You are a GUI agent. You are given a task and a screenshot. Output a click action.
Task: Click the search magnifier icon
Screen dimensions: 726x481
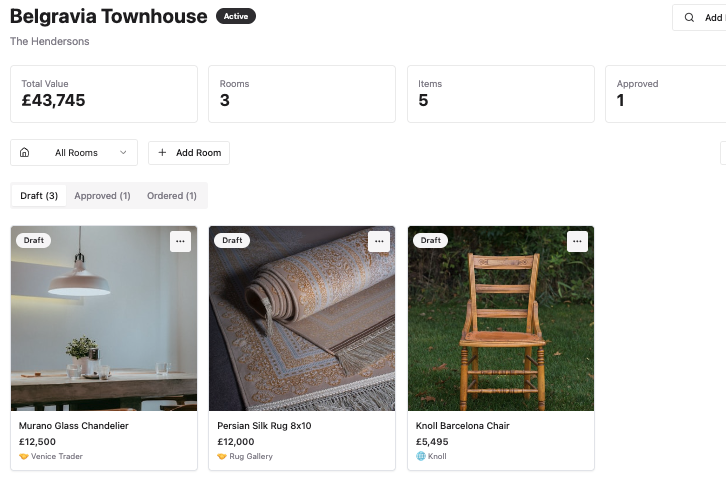pyautogui.click(x=689, y=17)
